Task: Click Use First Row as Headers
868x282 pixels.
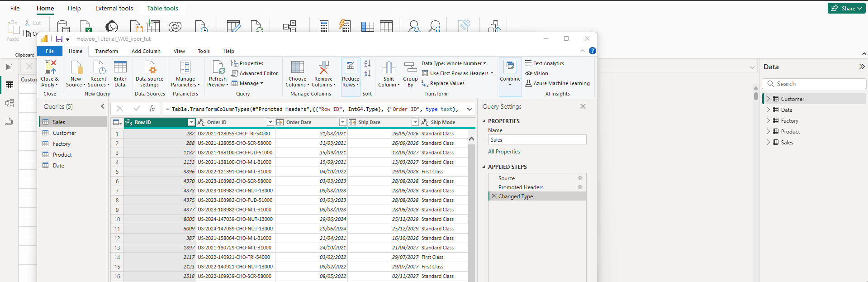Action: pos(457,73)
